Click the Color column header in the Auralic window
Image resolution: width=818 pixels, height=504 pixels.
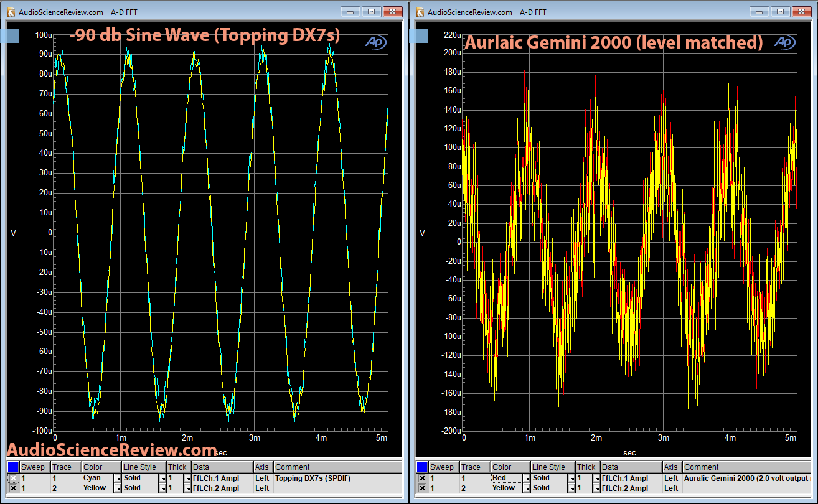[510, 467]
